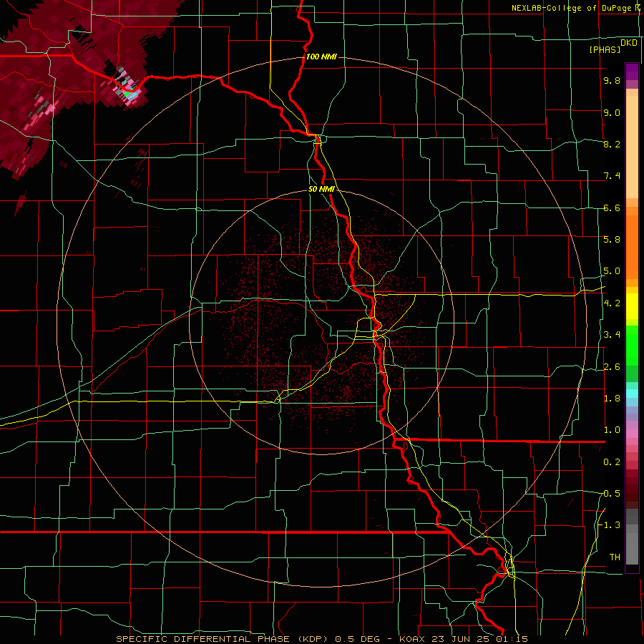The image size is (644, 644).
Task: Pick the light peach segment of the color scale
Action: [x=632, y=147]
